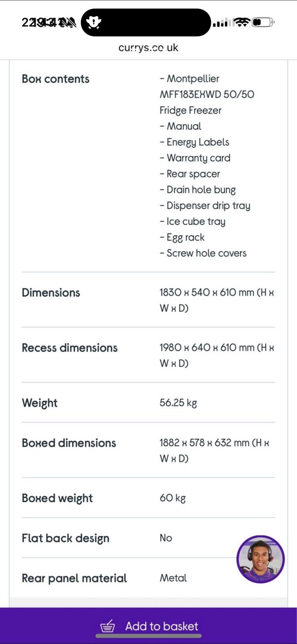Select the Rear panel material label
The width and height of the screenshot is (297, 644).
click(74, 578)
